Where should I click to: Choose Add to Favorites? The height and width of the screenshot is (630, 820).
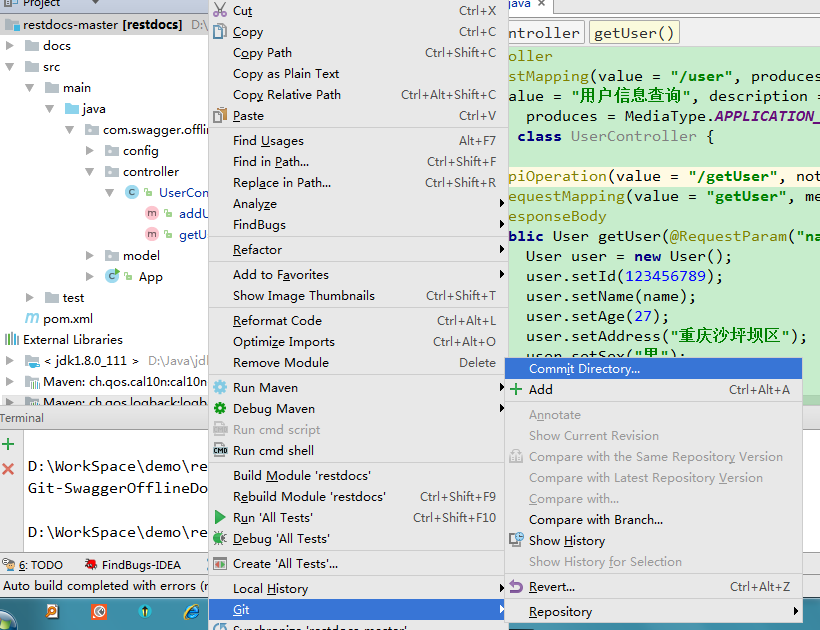358,274
